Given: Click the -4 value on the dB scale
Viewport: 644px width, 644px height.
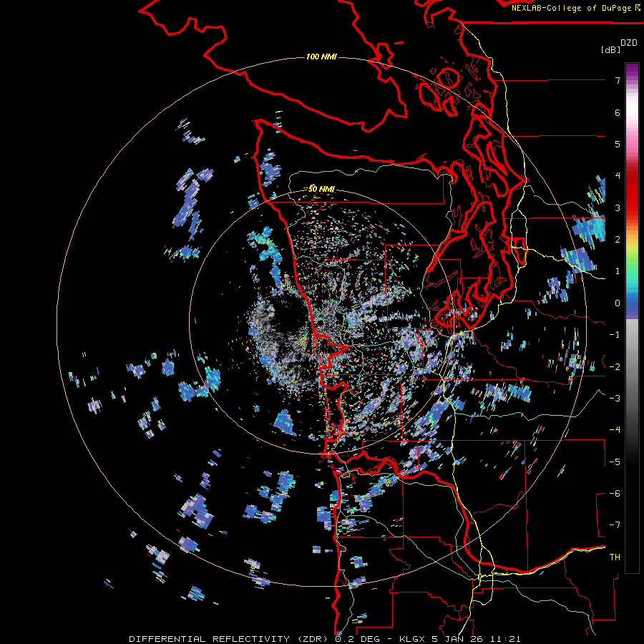Looking at the screenshot, I should (x=615, y=430).
